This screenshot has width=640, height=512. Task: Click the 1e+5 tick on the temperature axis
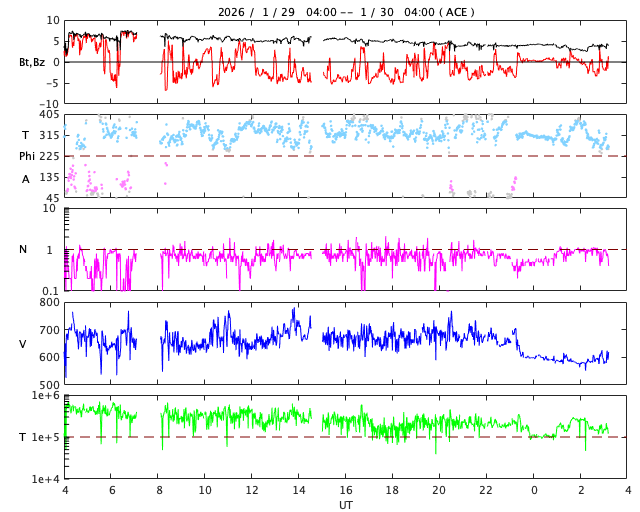pyautogui.click(x=45, y=437)
